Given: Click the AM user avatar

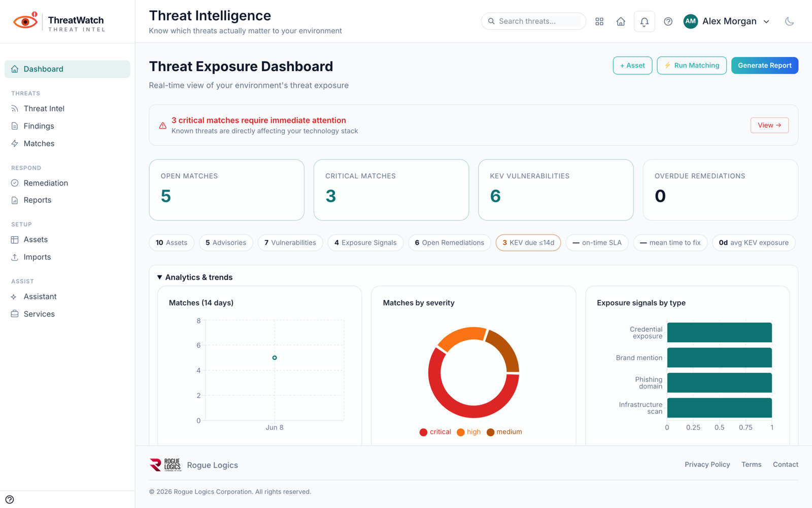Looking at the screenshot, I should (x=690, y=21).
